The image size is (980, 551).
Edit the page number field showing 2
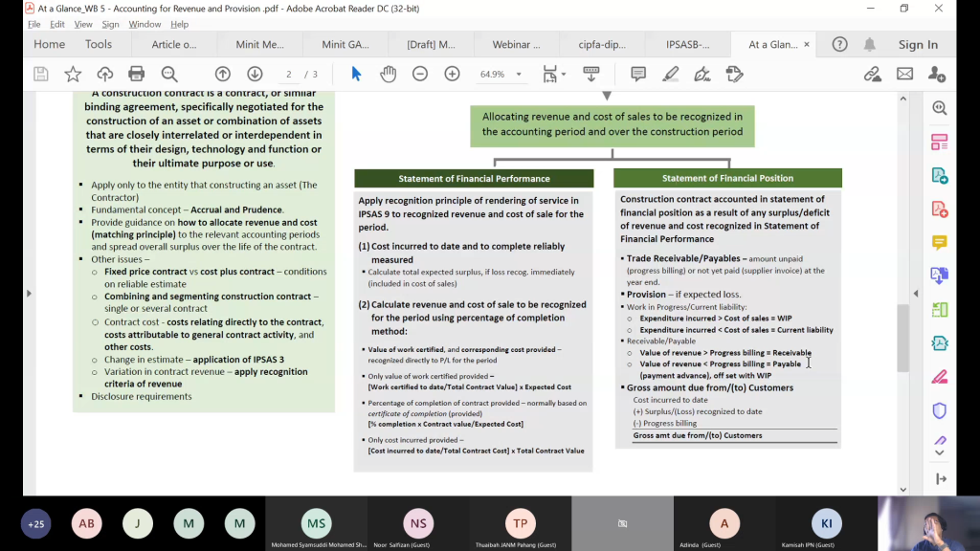[x=289, y=75]
